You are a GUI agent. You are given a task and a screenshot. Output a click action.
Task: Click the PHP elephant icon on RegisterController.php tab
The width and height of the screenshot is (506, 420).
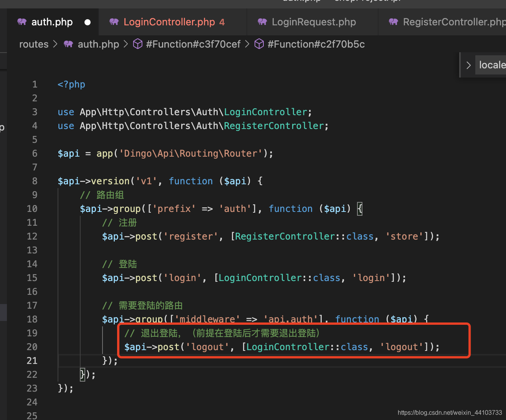pos(394,22)
